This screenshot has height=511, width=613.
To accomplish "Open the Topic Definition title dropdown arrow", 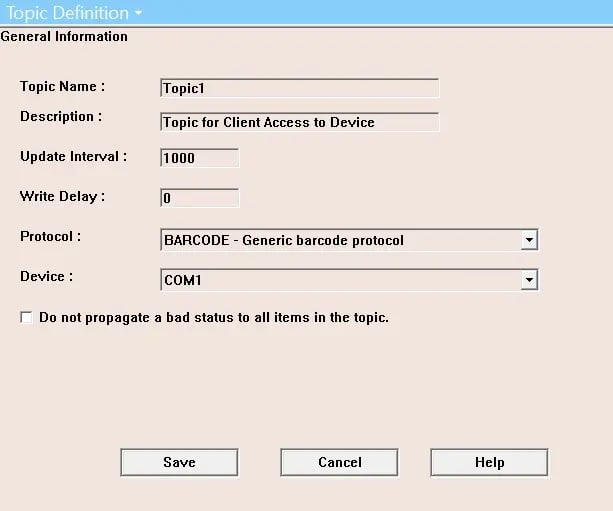I will [137, 14].
